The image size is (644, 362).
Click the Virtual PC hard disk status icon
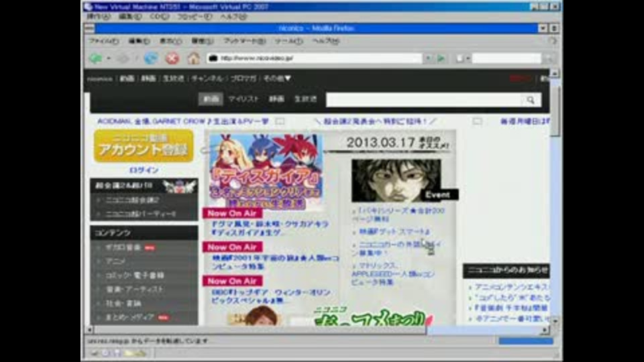tap(95, 353)
